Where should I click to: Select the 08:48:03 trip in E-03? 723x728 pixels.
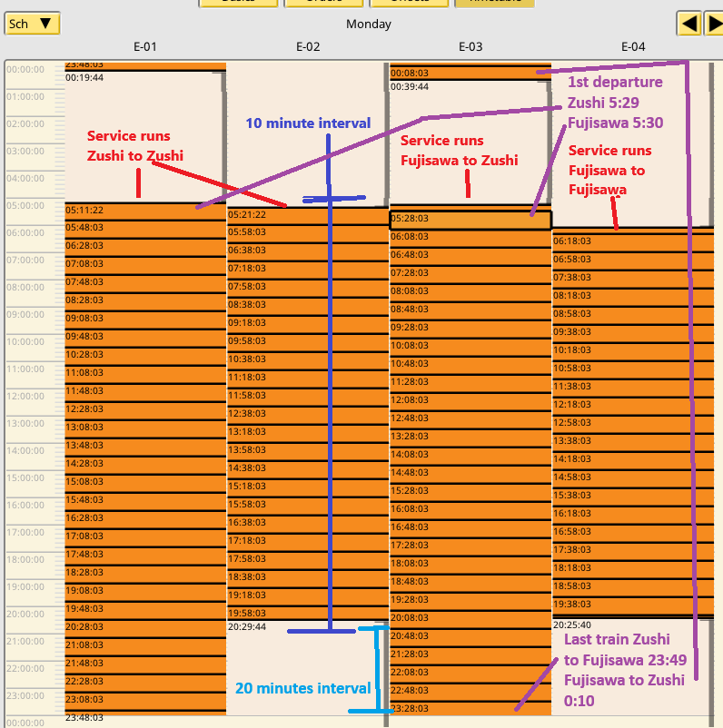(470, 310)
